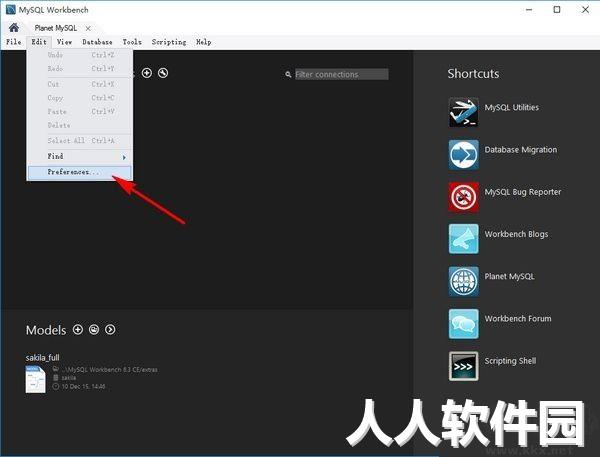The image size is (600, 457).
Task: Add a new MySQL connection with plus icon
Action: 147,73
